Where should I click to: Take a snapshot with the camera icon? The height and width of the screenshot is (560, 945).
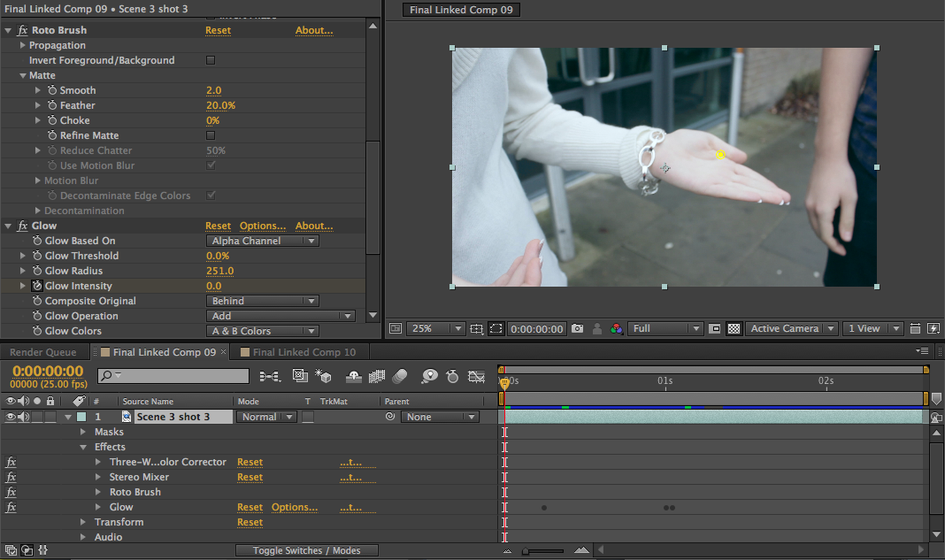[578, 328]
